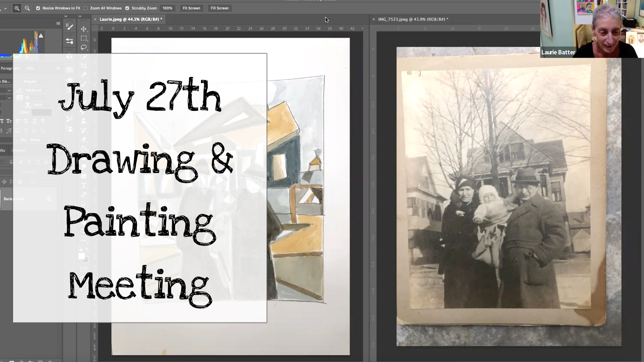Click the foreground color swatch in toolbar
644x362 pixels.
pos(82,256)
